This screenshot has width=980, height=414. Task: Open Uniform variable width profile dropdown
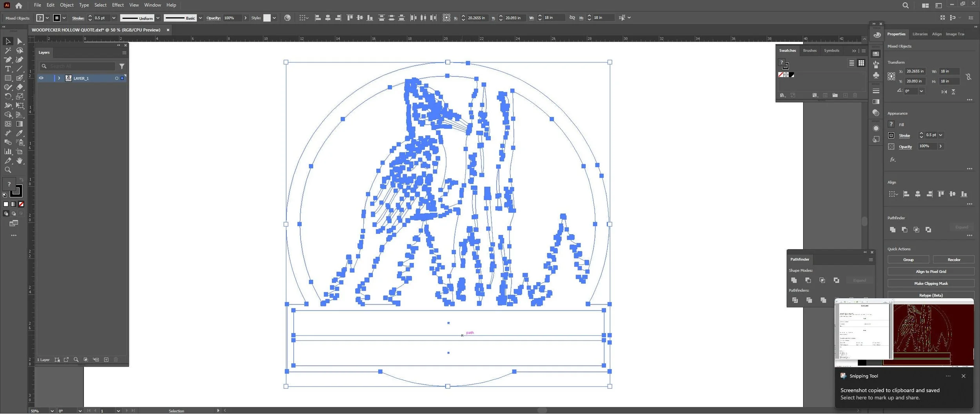[158, 18]
